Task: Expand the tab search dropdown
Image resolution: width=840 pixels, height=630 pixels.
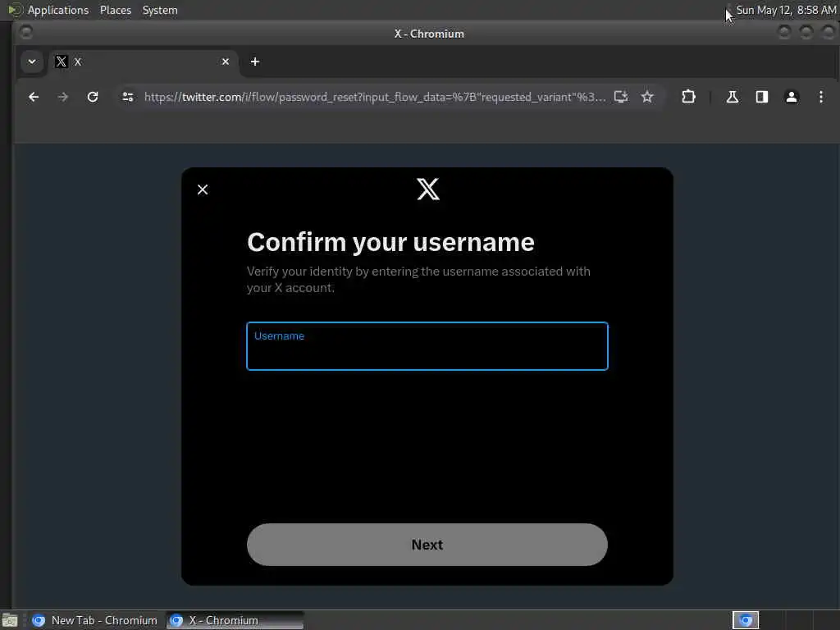Action: tap(32, 62)
